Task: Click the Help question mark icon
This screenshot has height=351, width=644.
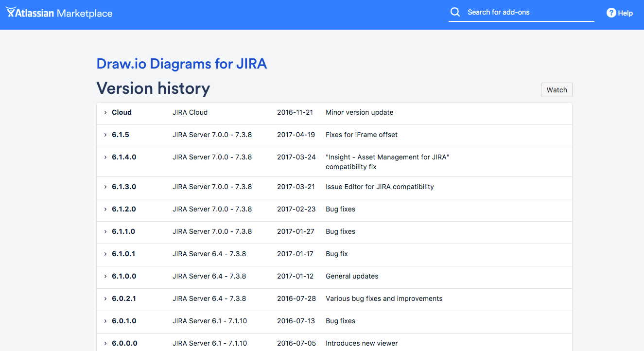Action: click(611, 13)
